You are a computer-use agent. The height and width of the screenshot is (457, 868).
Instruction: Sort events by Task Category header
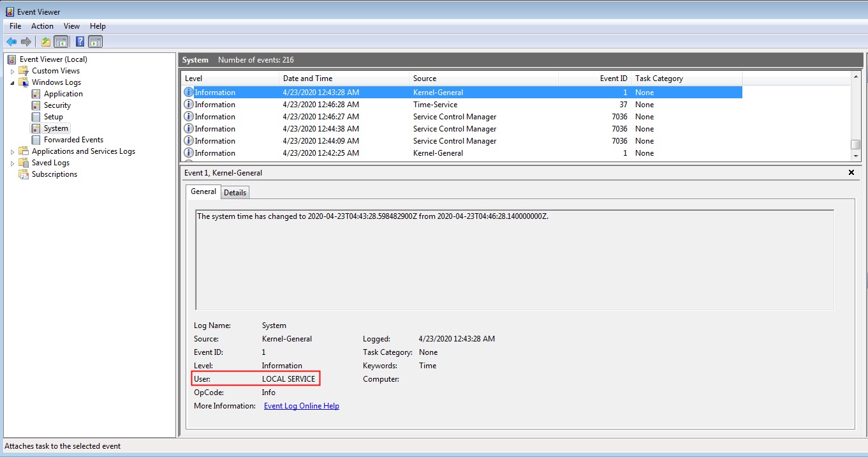coord(686,79)
